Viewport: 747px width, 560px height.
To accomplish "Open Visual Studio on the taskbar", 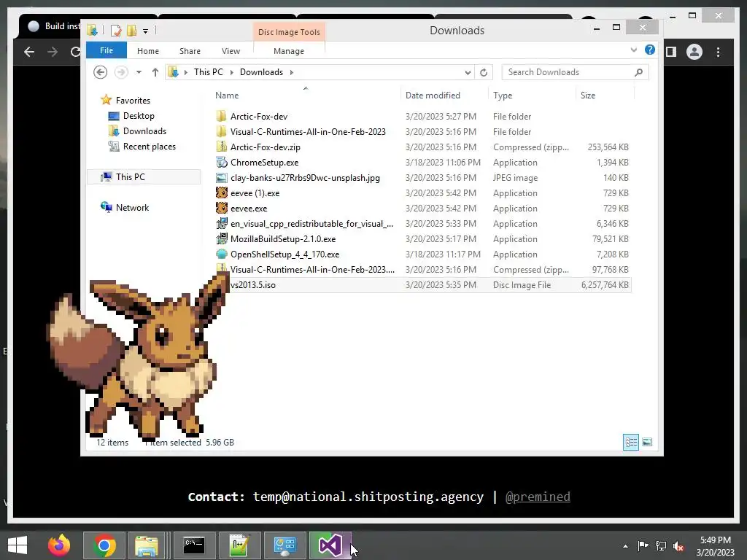I will 330,545.
